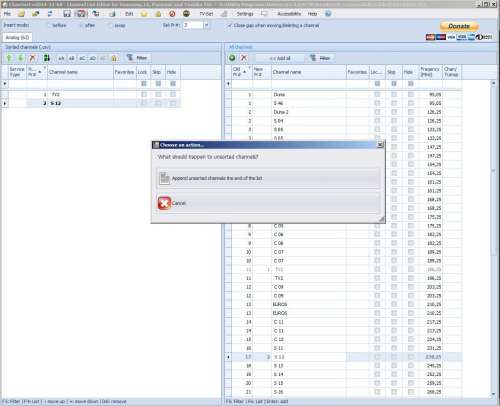Toggle Lock filter checkbox in sorted channels filter row

[x=144, y=84]
